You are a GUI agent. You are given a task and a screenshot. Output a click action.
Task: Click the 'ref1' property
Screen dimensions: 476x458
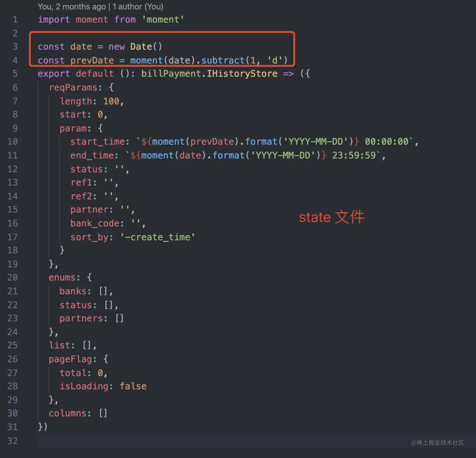pyautogui.click(x=81, y=183)
